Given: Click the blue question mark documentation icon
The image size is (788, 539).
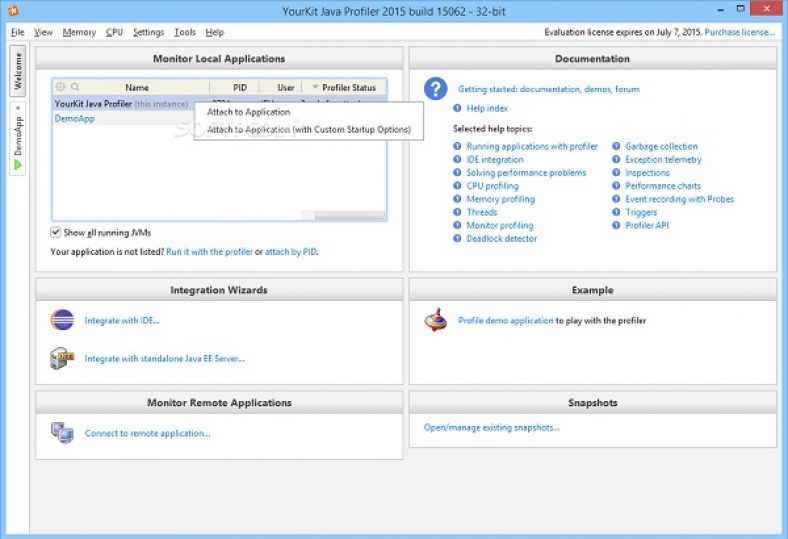Looking at the screenshot, I should point(435,89).
